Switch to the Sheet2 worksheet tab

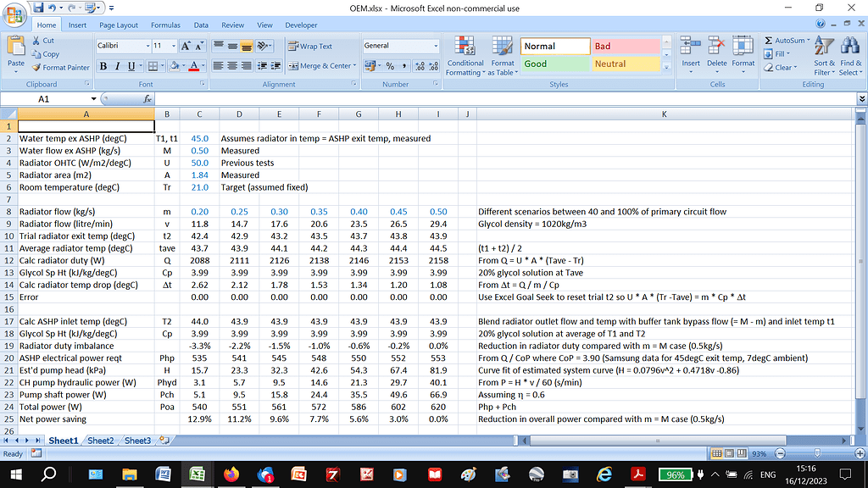pos(100,441)
